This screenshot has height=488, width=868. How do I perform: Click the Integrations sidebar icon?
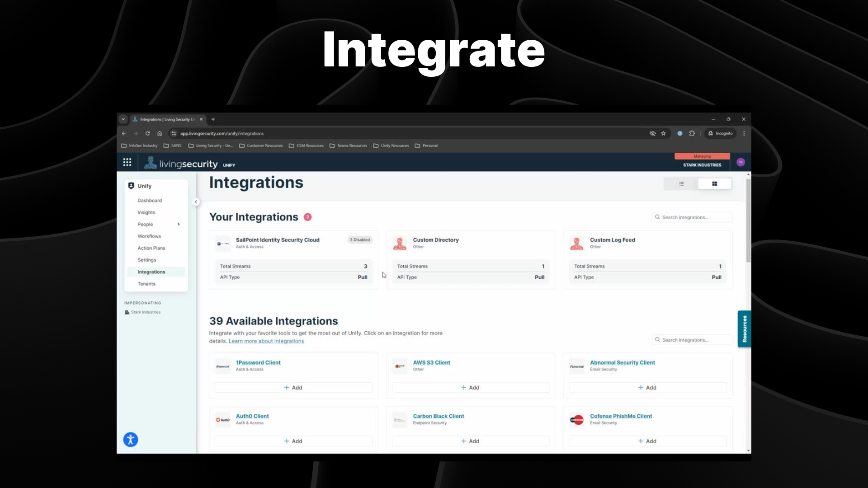151,271
